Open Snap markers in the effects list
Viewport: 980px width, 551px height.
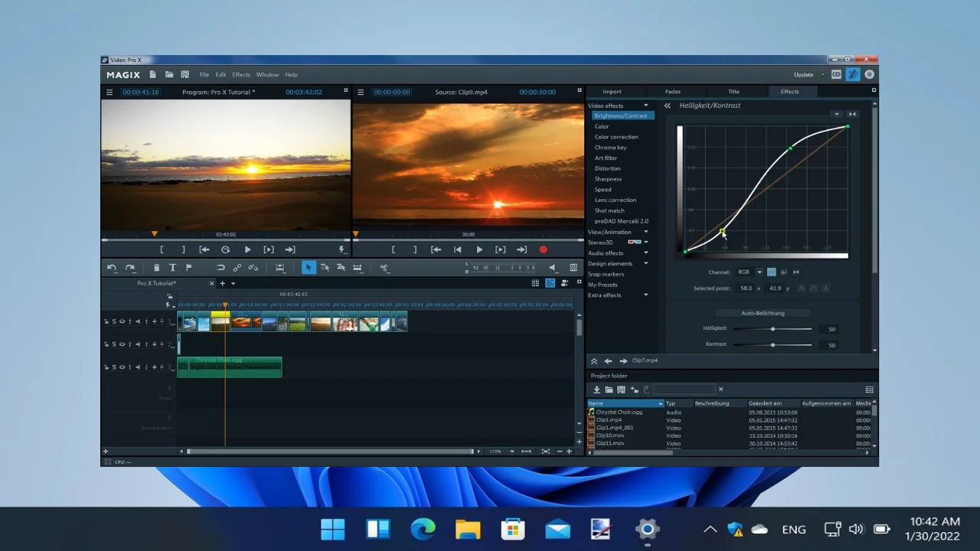[x=606, y=274]
